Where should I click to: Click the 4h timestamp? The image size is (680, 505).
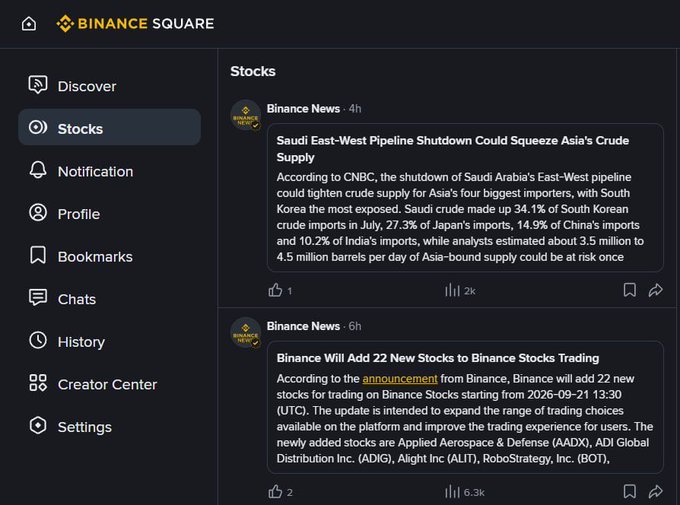(355, 108)
